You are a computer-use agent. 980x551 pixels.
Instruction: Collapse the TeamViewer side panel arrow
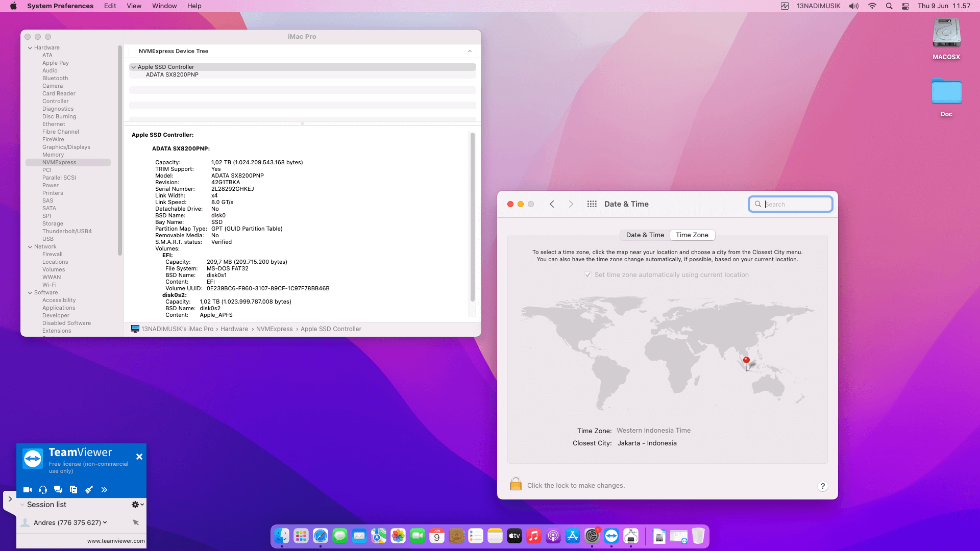10,499
